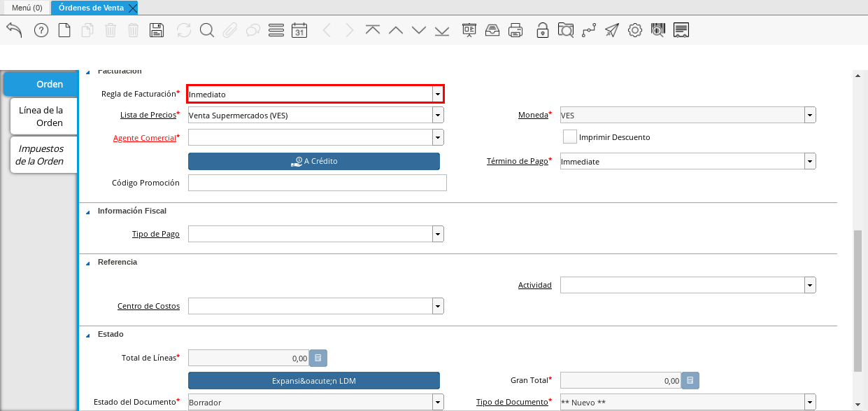Click the Print printer icon
Image resolution: width=868 pixels, height=411 pixels.
[x=515, y=30]
